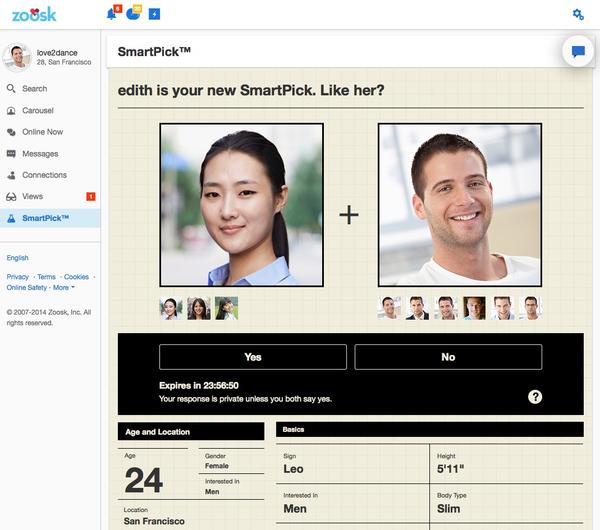
Task: Click the blue boost lightning icon
Action: 154,14
